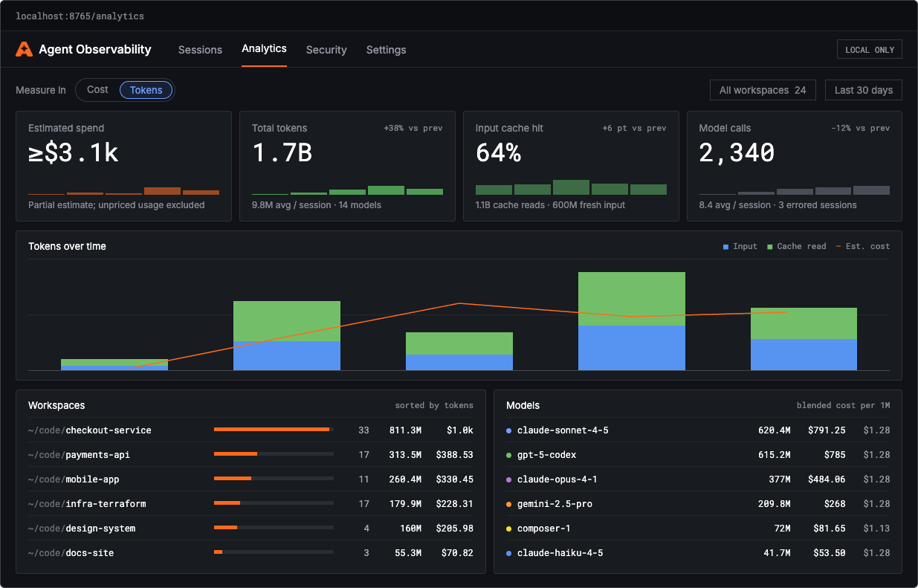The image size is (918, 588).
Task: Select the composer-1 model name
Action: pyautogui.click(x=543, y=528)
